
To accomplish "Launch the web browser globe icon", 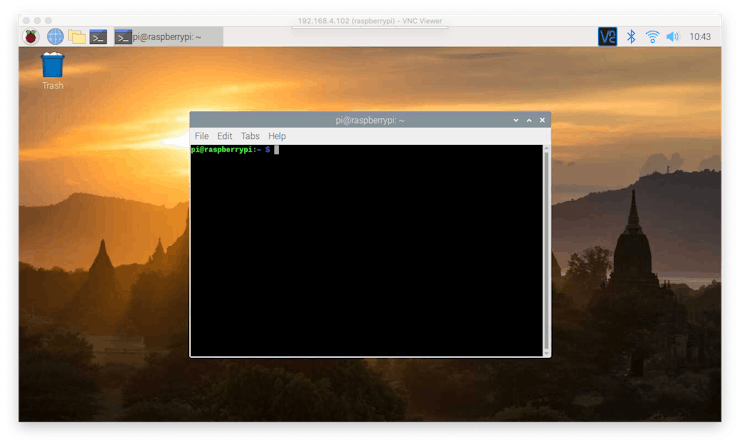I will point(55,36).
